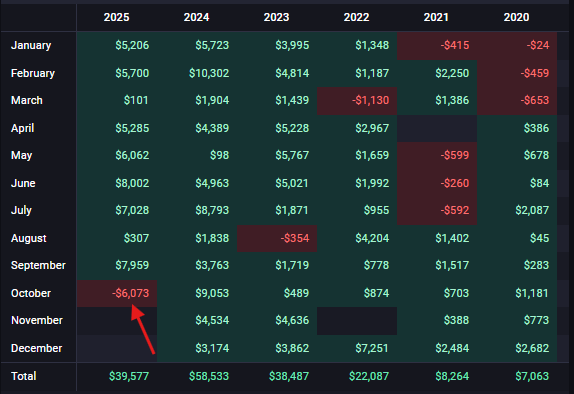
Task: Select the 2025 column header
Action: (x=116, y=17)
